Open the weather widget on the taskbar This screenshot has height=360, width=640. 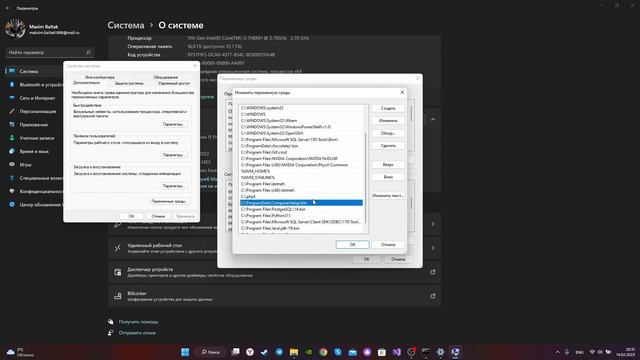(x=20, y=352)
